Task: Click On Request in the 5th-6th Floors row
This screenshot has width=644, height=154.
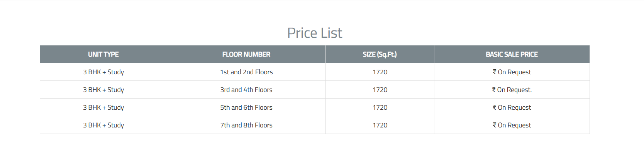Action: coord(512,107)
